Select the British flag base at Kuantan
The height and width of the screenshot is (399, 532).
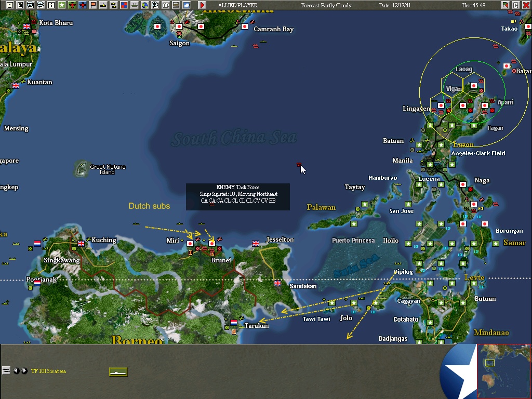click(x=16, y=86)
